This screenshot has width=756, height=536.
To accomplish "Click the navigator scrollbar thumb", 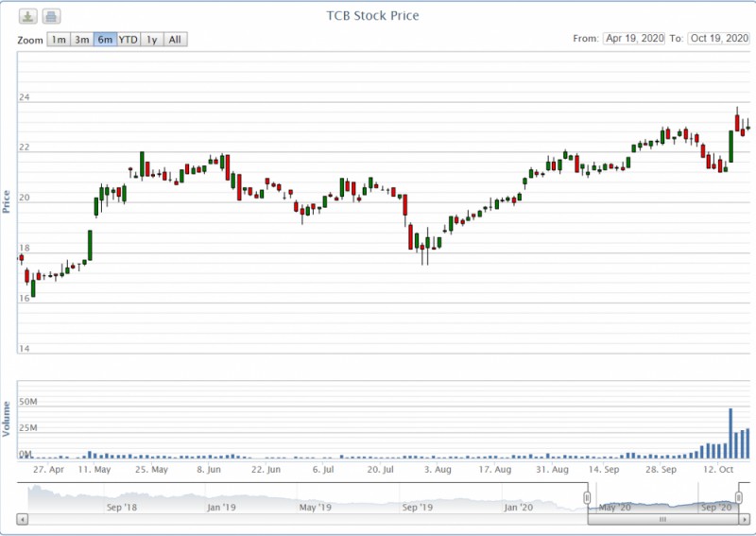I will 662,519.
